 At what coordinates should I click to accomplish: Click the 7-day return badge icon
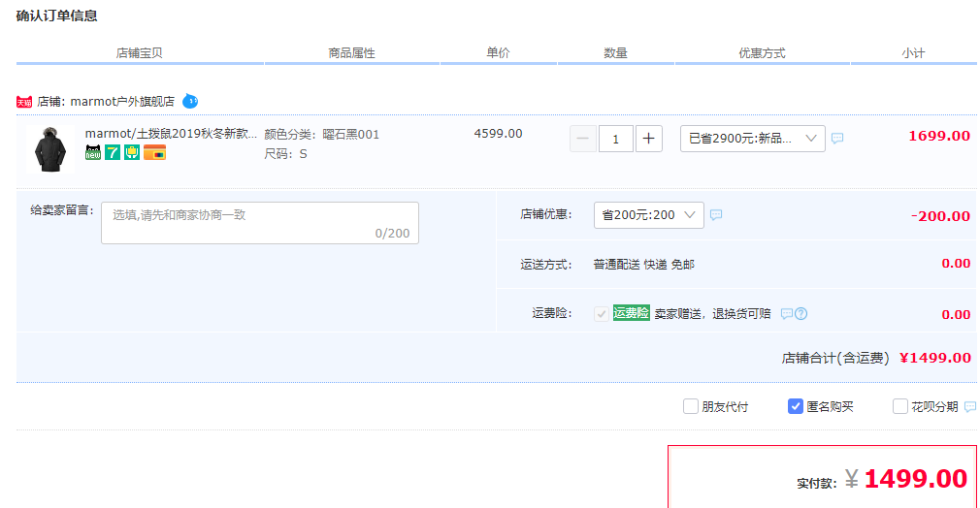pos(113,152)
